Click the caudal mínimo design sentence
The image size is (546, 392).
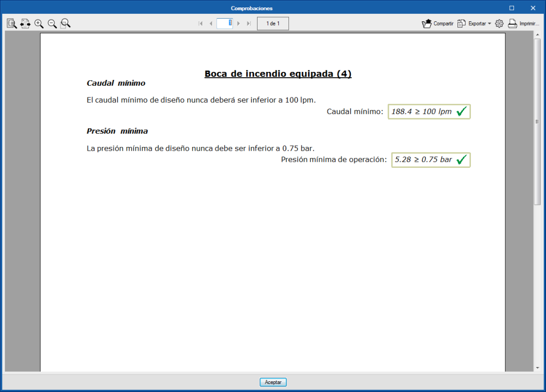201,100
